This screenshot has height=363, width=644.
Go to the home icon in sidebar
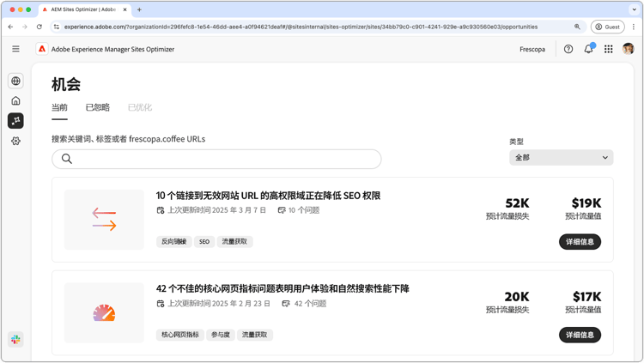click(x=15, y=100)
